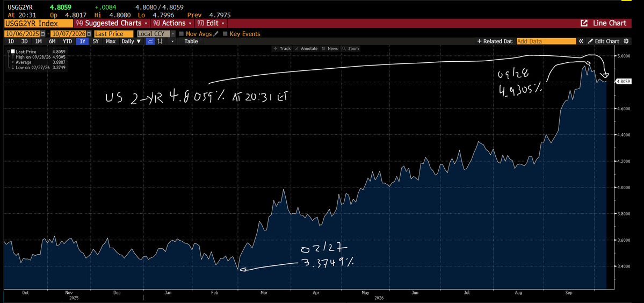This screenshot has width=644, height=303.
Task: Open the Edit dropdown menu
Action: tap(211, 24)
